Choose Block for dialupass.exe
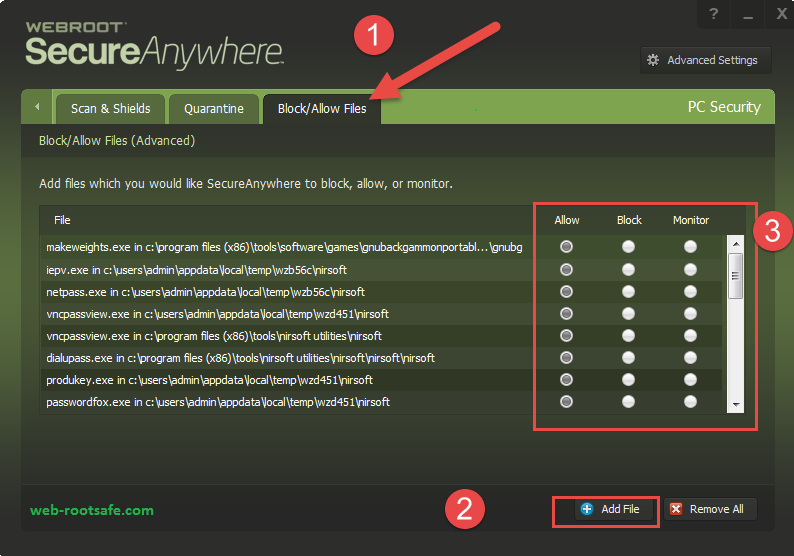Viewport: 794px width, 556px height. pos(628,358)
